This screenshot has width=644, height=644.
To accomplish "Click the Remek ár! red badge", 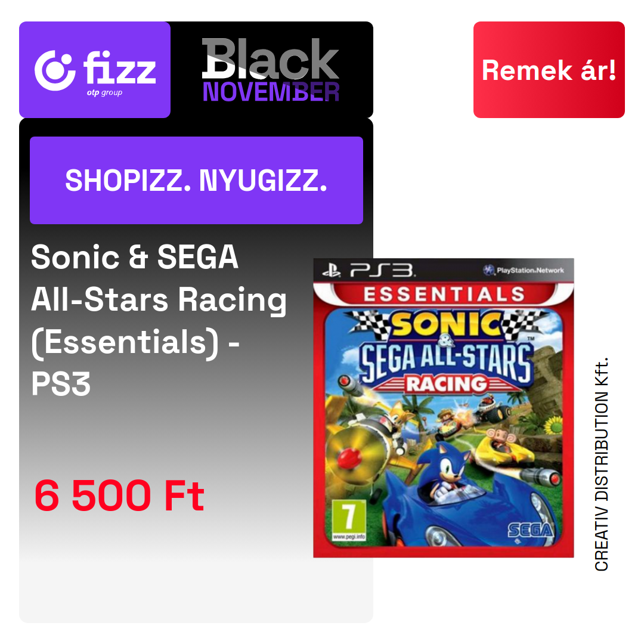I will (549, 70).
